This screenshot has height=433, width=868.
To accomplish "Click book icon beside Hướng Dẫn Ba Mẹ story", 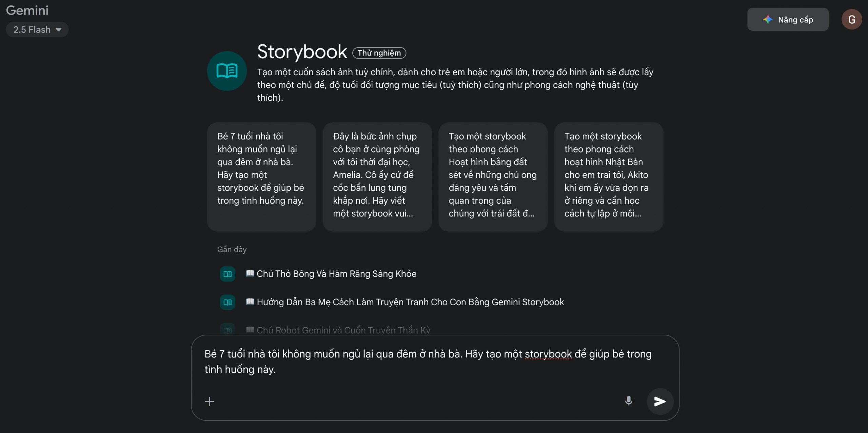I will [x=228, y=302].
